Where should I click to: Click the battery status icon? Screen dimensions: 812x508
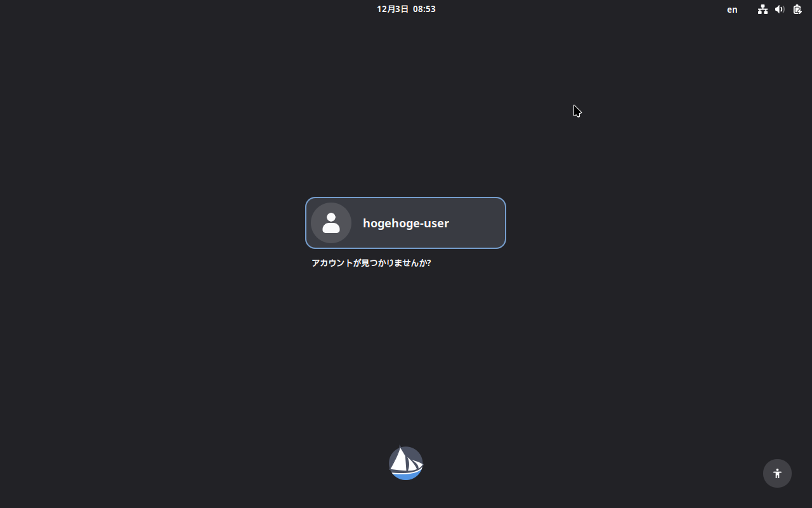797,10
